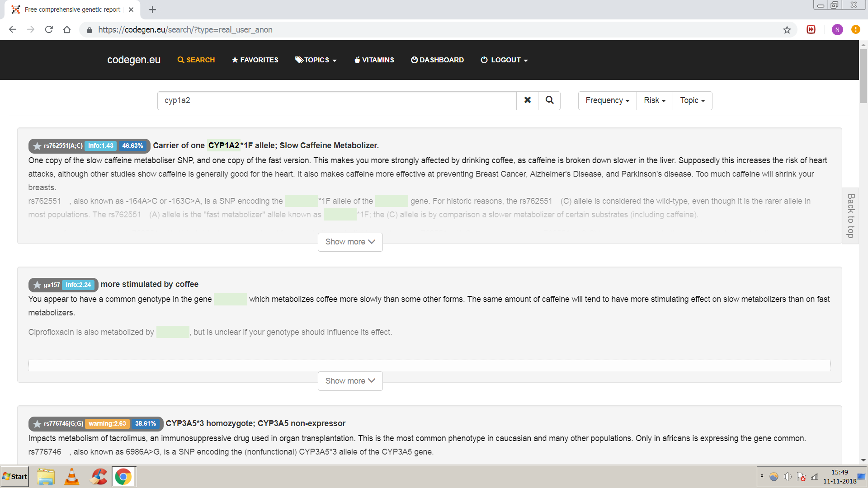The image size is (868, 488).
Task: Click the orange Chrome alert icon
Action: [x=856, y=29]
